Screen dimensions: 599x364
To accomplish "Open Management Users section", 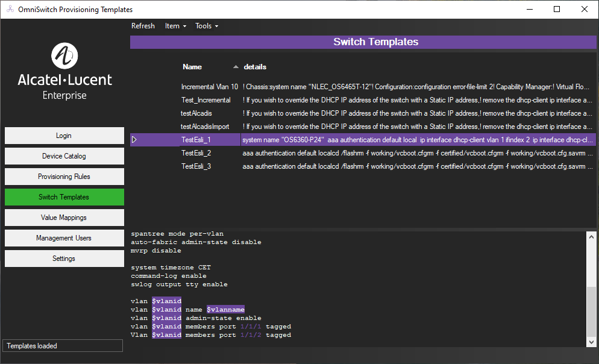I will [x=64, y=238].
